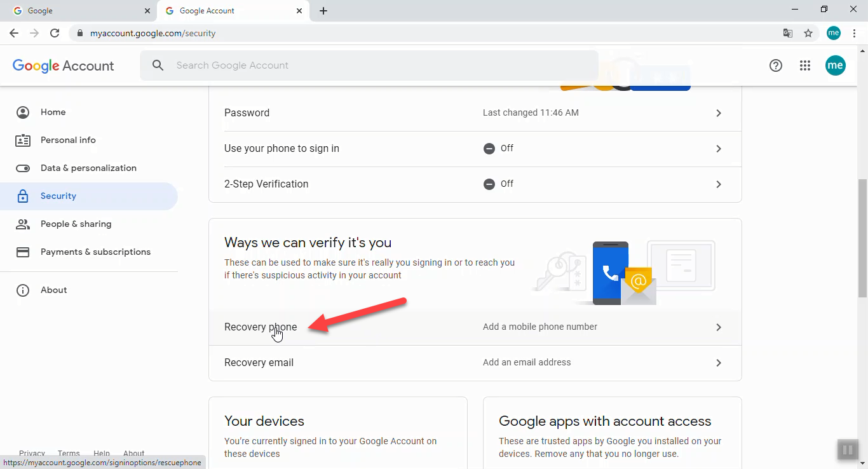Image resolution: width=868 pixels, height=469 pixels.
Task: Open the Chrome three-dot menu
Action: coord(855,33)
